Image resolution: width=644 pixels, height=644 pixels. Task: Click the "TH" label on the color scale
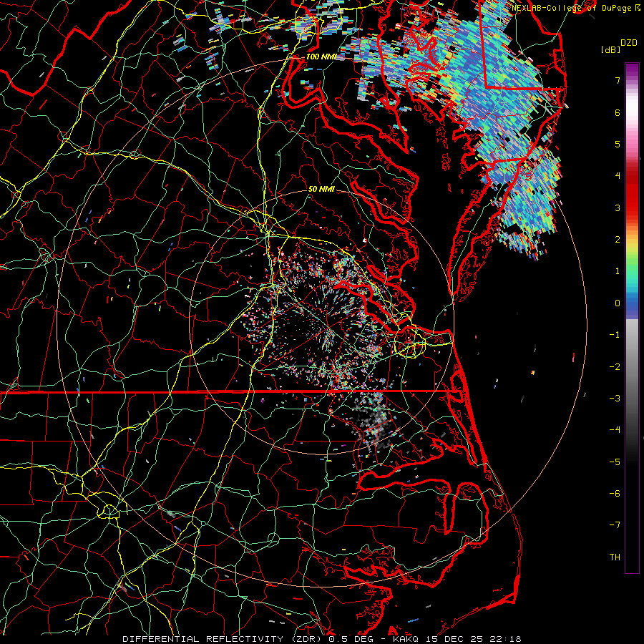[x=615, y=557]
